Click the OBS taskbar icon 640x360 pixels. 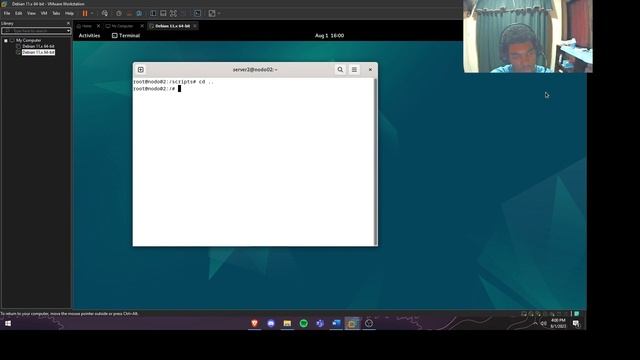369,323
